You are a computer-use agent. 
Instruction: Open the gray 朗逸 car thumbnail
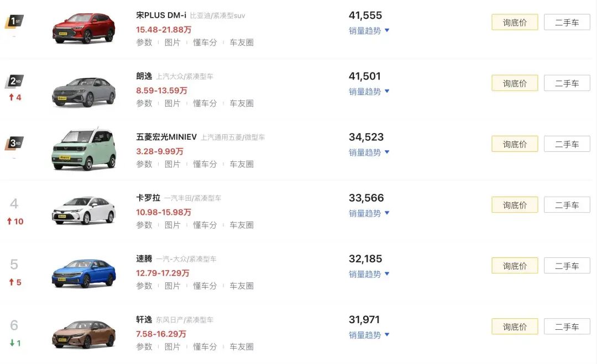point(84,91)
